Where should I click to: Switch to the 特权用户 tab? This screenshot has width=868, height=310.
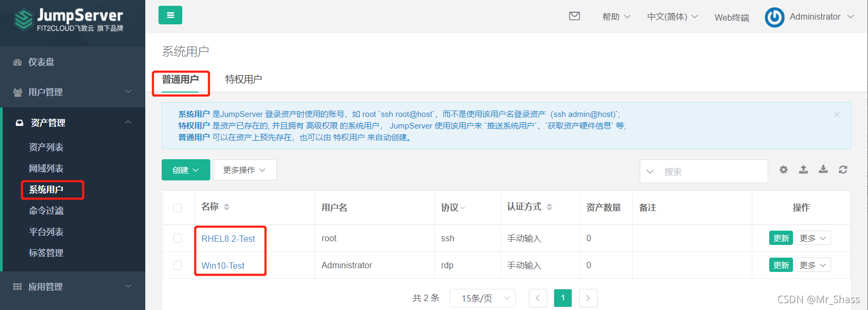pyautogui.click(x=244, y=79)
